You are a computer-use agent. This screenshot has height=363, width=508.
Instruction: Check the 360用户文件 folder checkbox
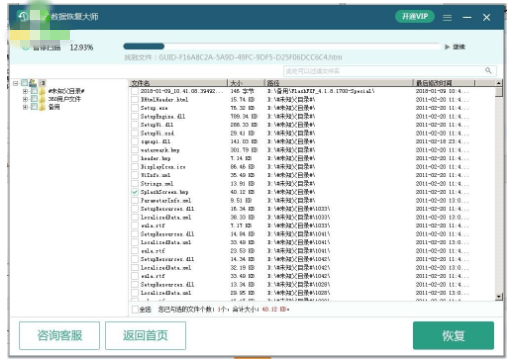click(34, 99)
